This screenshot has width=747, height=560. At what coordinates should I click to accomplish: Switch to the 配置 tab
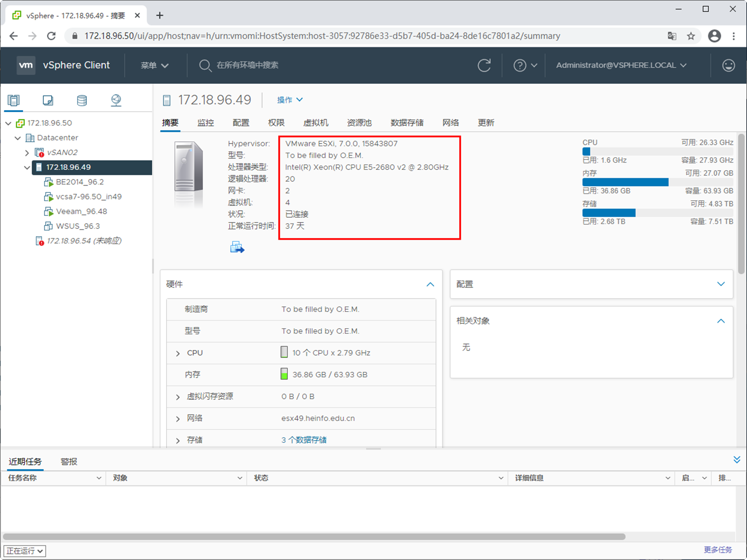coord(241,123)
